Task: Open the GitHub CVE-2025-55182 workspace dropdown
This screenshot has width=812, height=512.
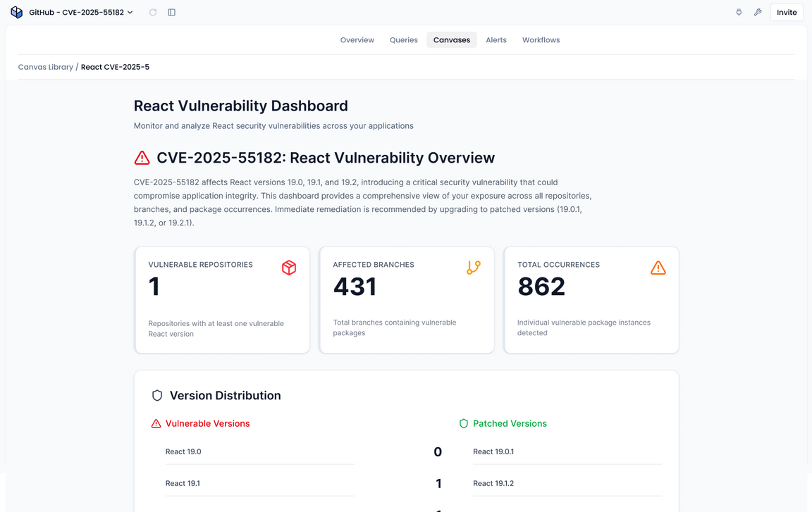Action: click(x=78, y=12)
